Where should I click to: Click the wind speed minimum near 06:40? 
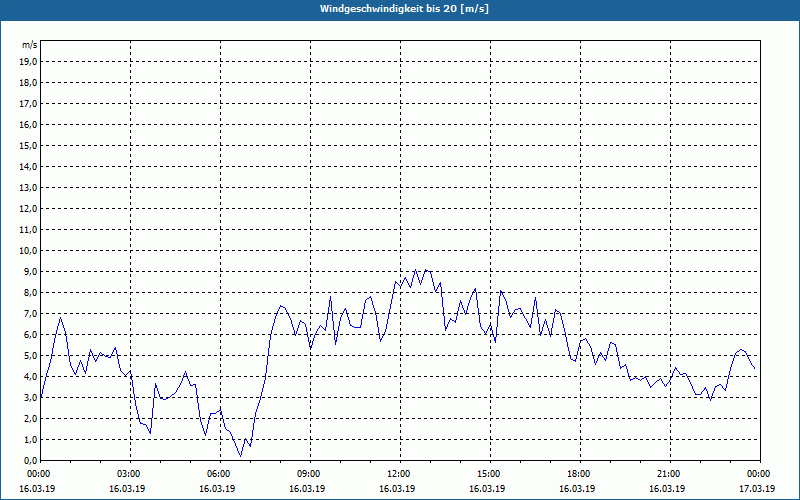tap(241, 456)
